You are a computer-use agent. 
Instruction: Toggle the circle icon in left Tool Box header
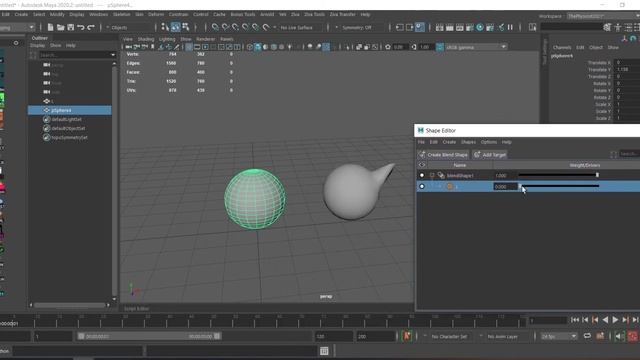point(16,42)
